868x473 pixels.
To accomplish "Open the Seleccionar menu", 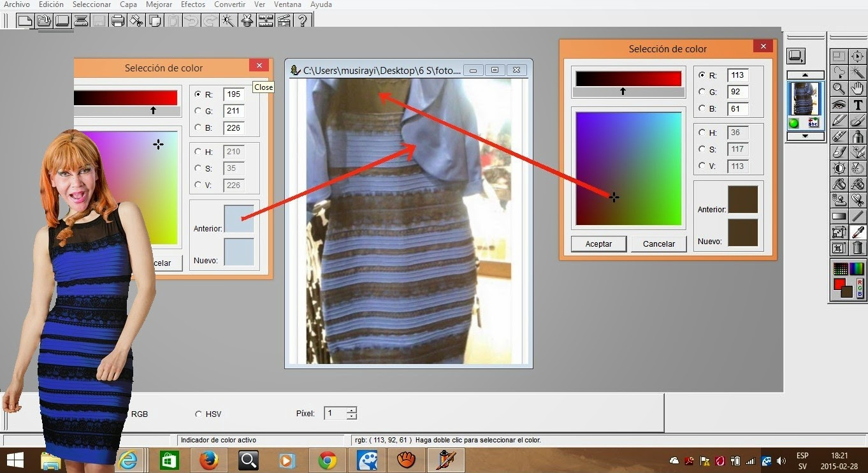I will [92, 4].
